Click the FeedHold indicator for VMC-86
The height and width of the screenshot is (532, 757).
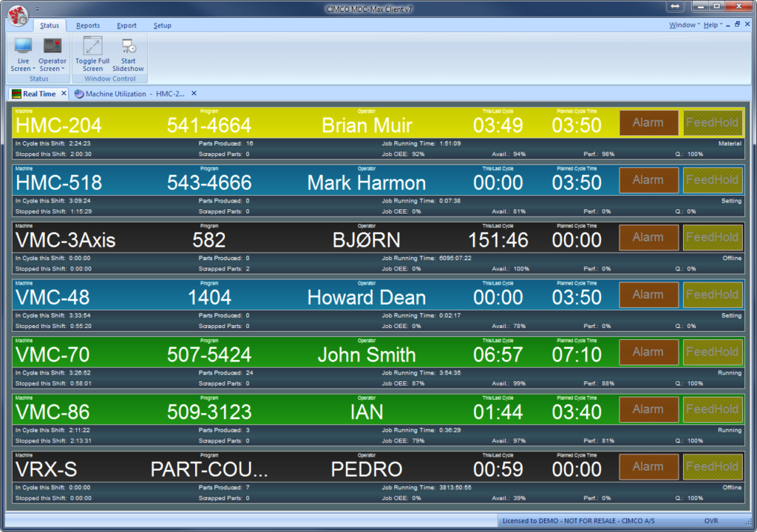click(713, 409)
